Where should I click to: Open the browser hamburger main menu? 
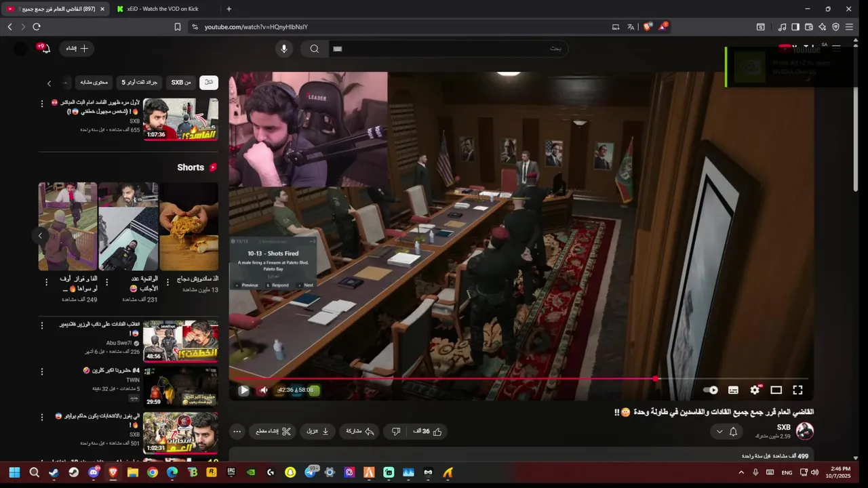click(849, 27)
